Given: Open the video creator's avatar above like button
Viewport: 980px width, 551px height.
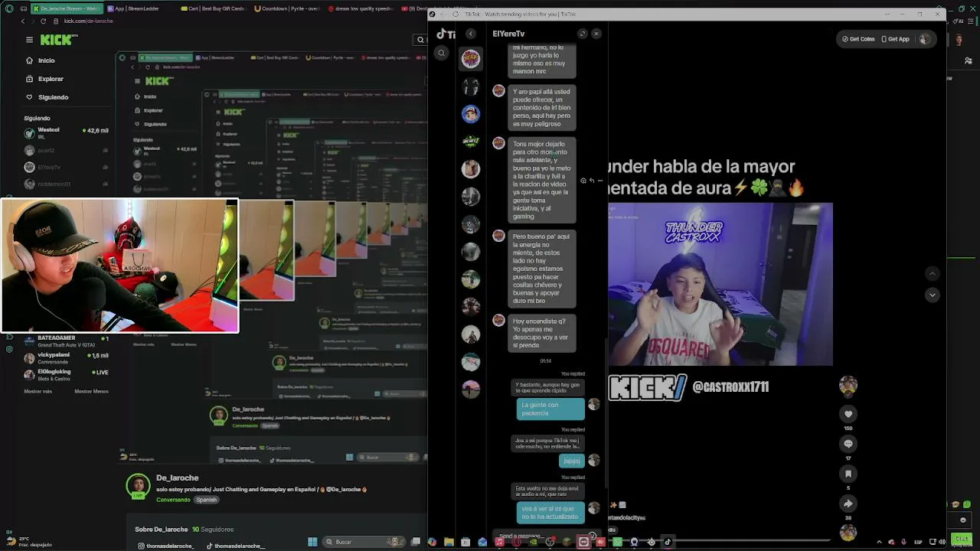Looking at the screenshot, I should click(x=848, y=386).
